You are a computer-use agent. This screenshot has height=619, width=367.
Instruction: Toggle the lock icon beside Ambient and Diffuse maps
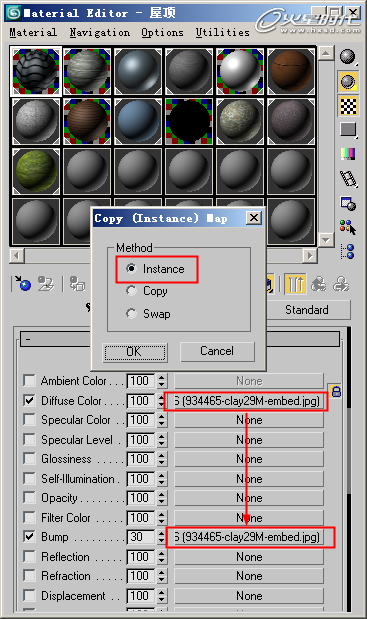[336, 391]
